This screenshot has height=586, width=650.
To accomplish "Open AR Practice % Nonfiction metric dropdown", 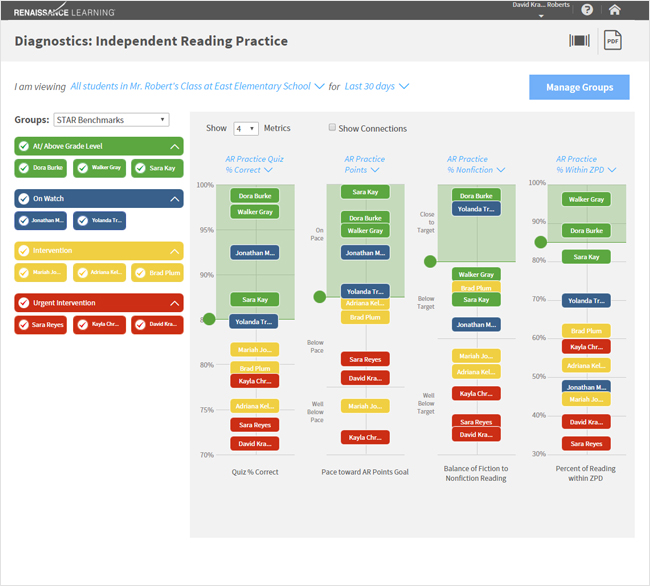I will coord(475,165).
